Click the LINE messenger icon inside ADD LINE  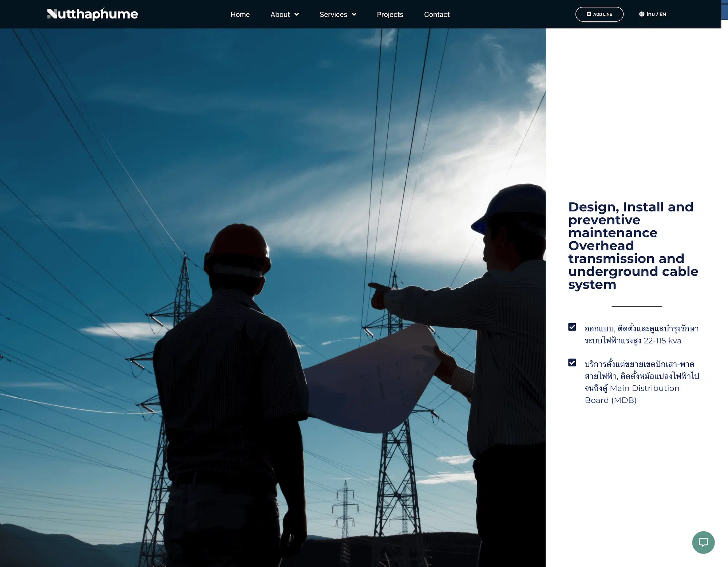[x=589, y=14]
